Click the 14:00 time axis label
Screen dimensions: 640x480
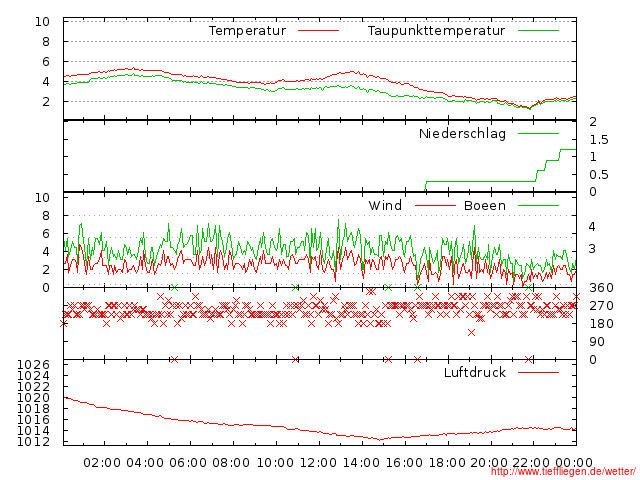[361, 463]
